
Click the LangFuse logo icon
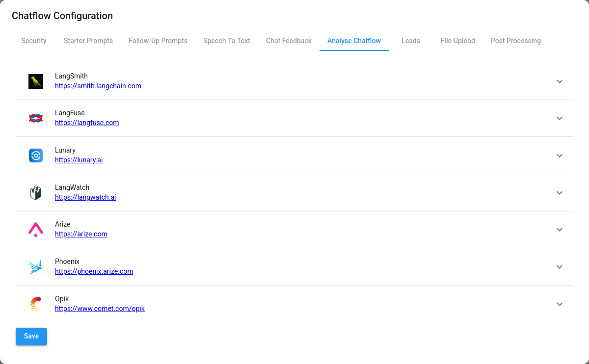[35, 118]
